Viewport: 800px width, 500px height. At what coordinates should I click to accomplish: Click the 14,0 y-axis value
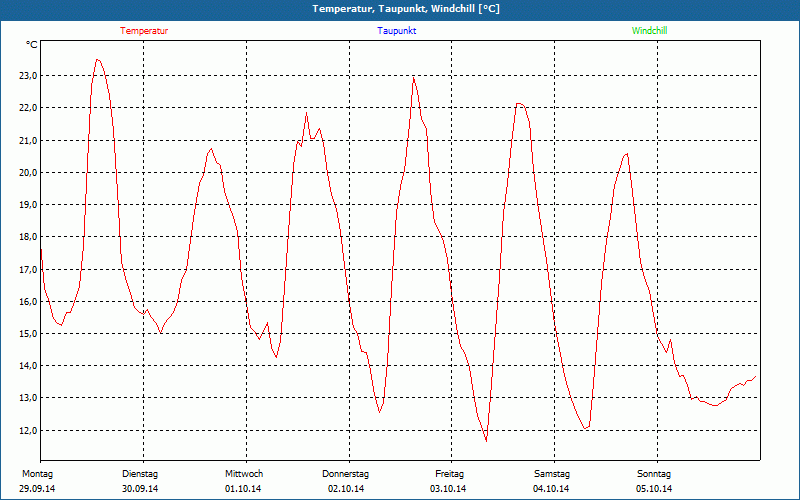pyautogui.click(x=28, y=366)
